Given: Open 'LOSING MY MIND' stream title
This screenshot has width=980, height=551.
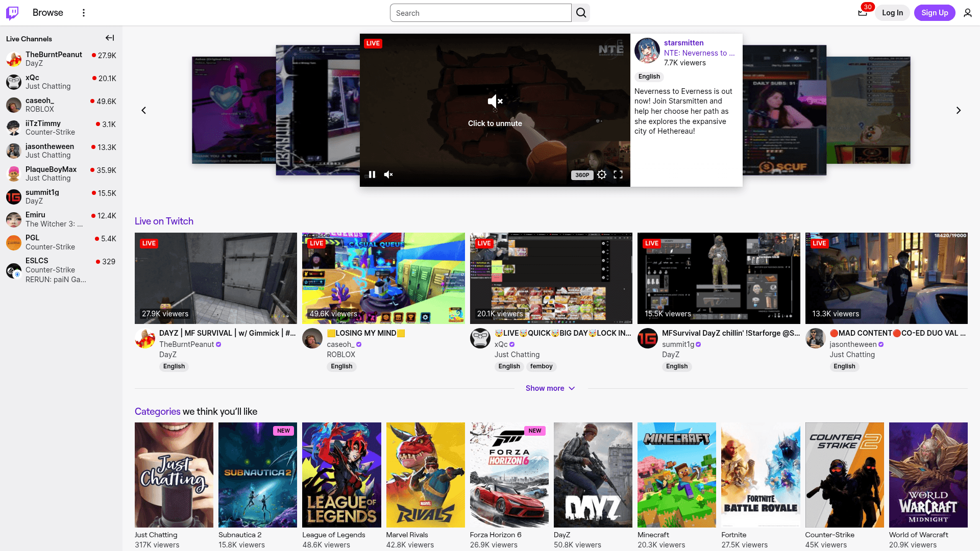Looking at the screenshot, I should pos(366,333).
